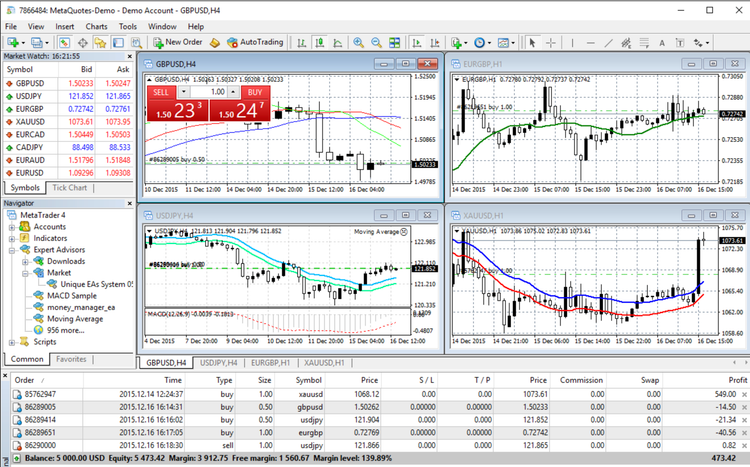Screen dimensions: 750x467
Task: Open the Charts menu
Action: (x=97, y=25)
